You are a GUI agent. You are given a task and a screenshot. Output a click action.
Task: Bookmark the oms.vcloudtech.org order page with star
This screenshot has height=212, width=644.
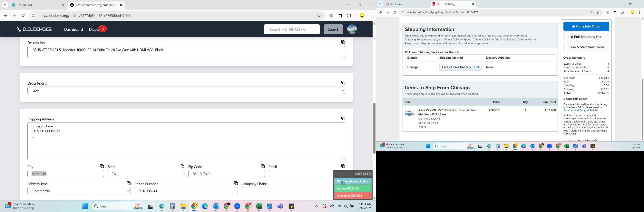pos(319,16)
